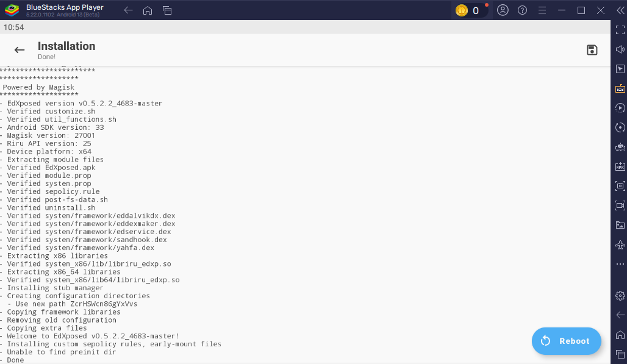Select the "Device platform: x64" log line

tap(46, 151)
